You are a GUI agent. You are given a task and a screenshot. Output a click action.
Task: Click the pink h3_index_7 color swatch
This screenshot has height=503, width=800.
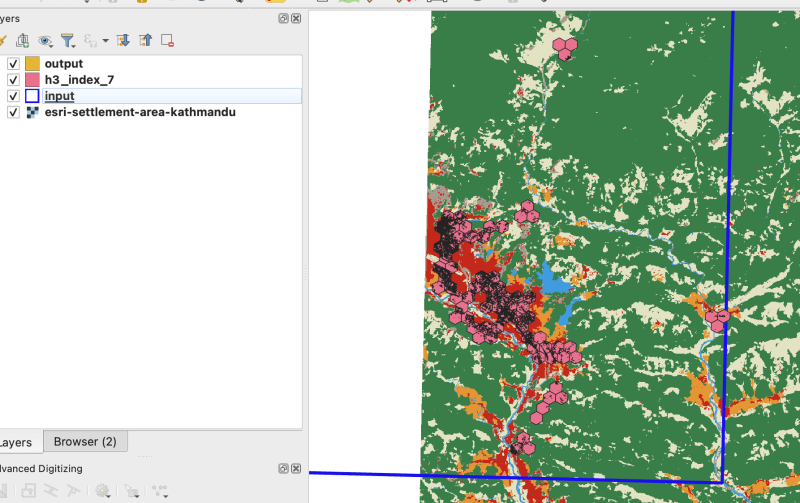pos(32,80)
